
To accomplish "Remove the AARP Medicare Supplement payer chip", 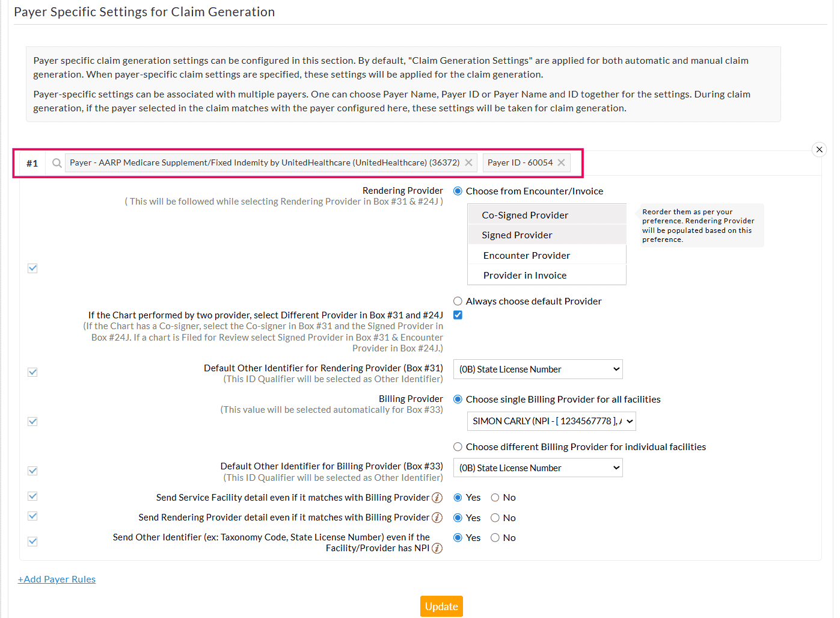I will pyautogui.click(x=468, y=162).
